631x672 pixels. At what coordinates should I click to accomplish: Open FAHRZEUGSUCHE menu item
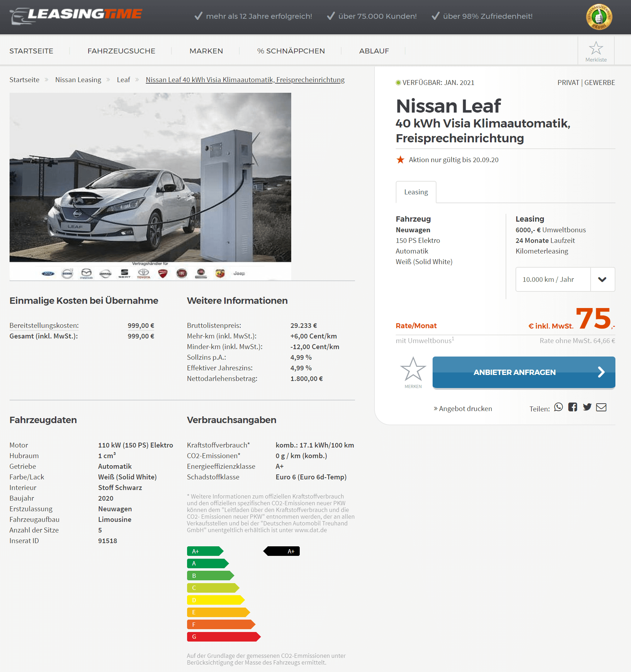[x=121, y=51]
